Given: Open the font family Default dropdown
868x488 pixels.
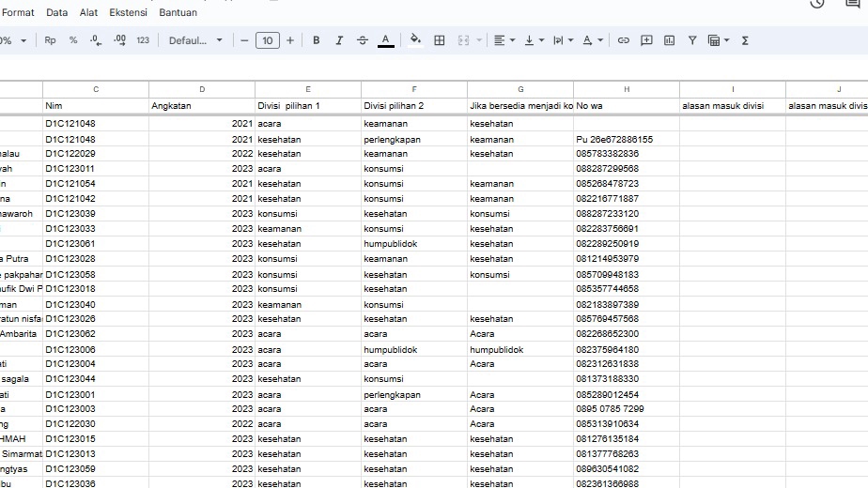Looking at the screenshot, I should click(195, 40).
